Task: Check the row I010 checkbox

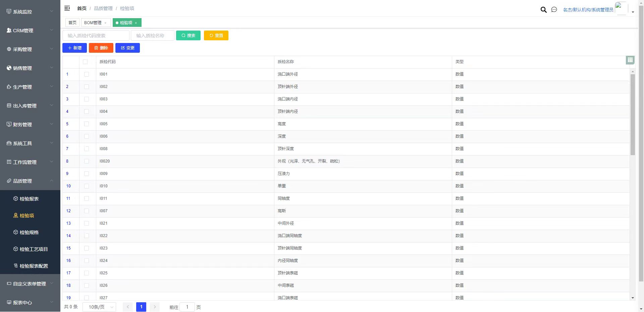Action: click(87, 186)
